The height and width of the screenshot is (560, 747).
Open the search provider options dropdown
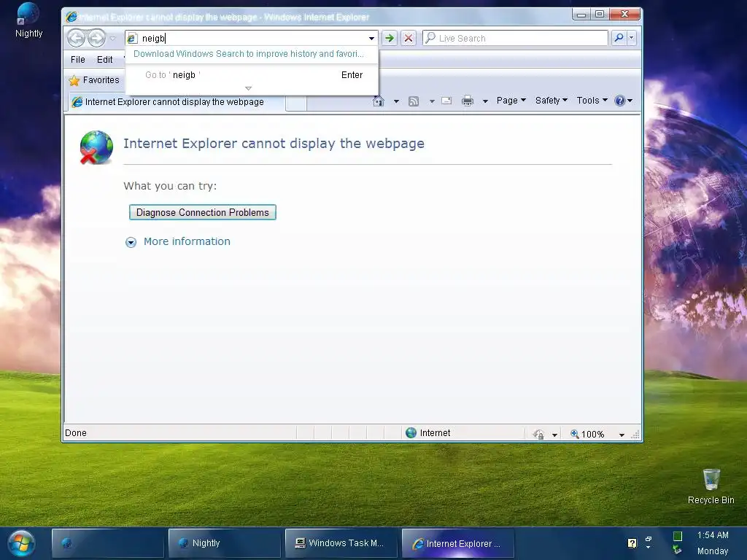[x=632, y=38]
